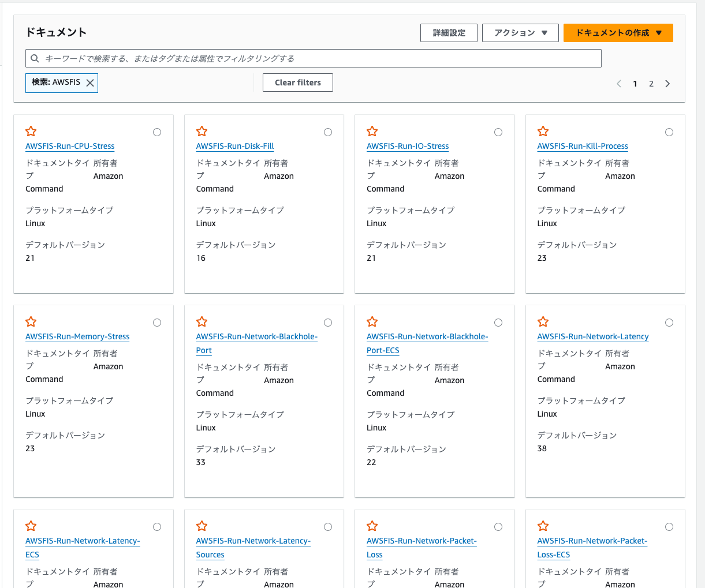The height and width of the screenshot is (588, 705).
Task: Open the AWSFIS-Run-Network-Latency-ECS link
Action: 83,548
